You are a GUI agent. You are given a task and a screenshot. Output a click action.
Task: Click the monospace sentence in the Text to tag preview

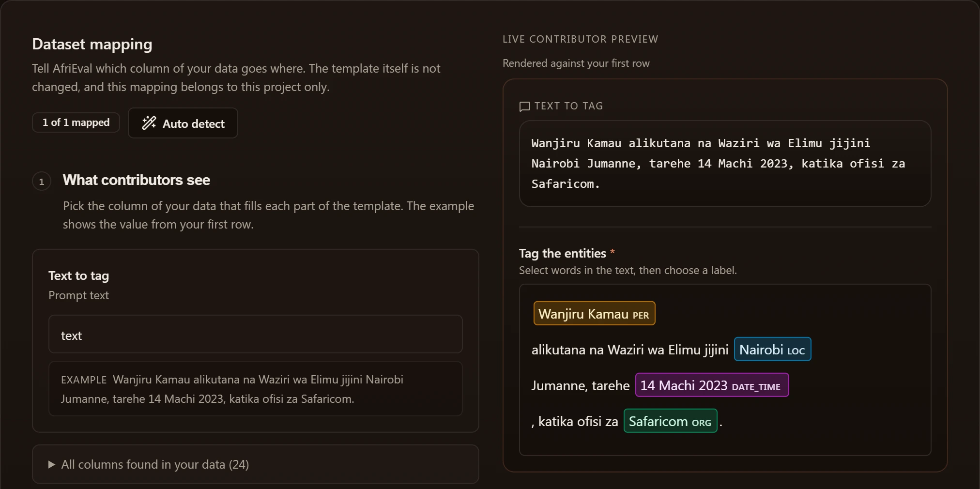point(719,164)
